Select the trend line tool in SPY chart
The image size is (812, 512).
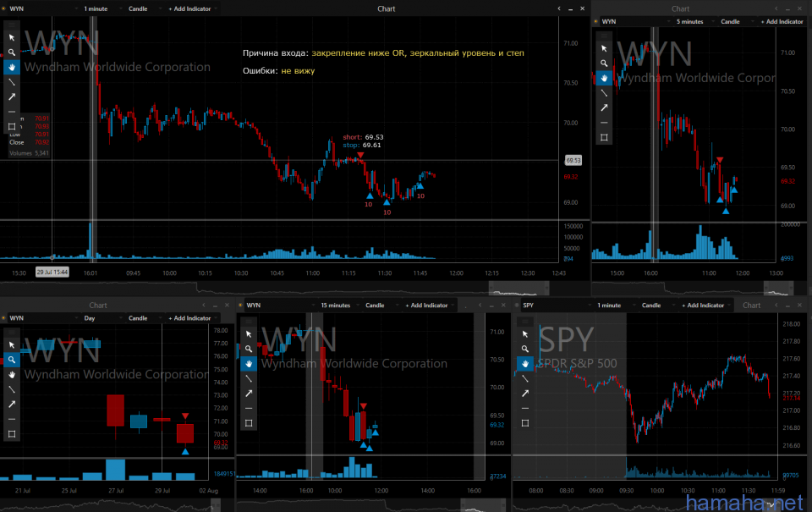(525, 379)
